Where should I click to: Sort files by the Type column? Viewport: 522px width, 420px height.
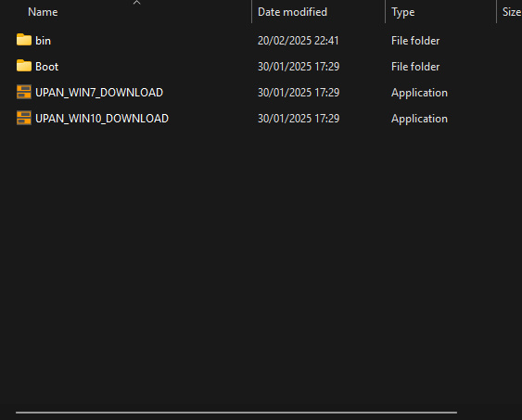coord(402,12)
